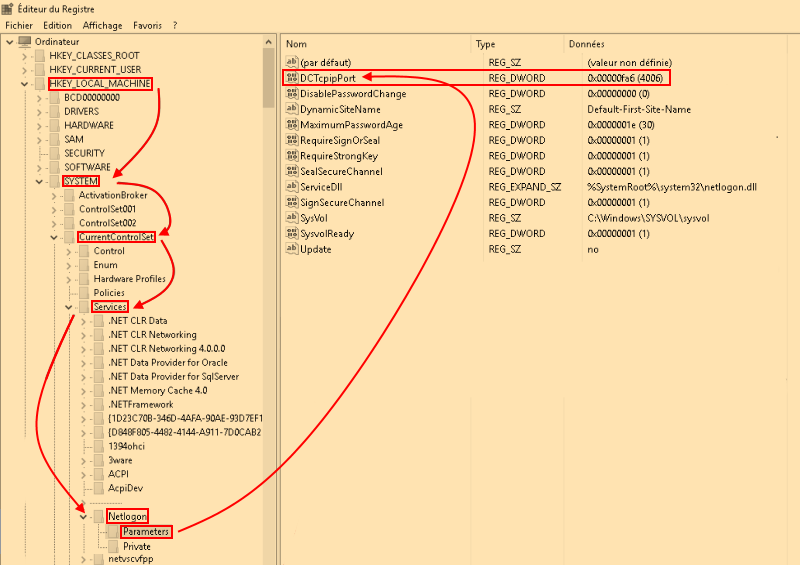
Task: Select the SECURITY key
Action: 84,153
